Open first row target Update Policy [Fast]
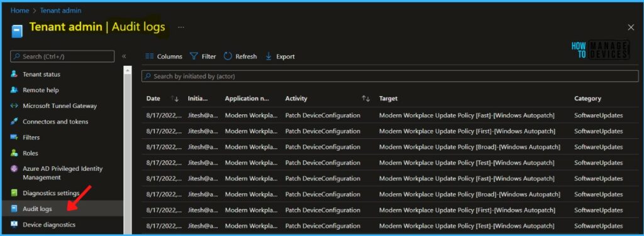644x236 pixels. (467, 115)
